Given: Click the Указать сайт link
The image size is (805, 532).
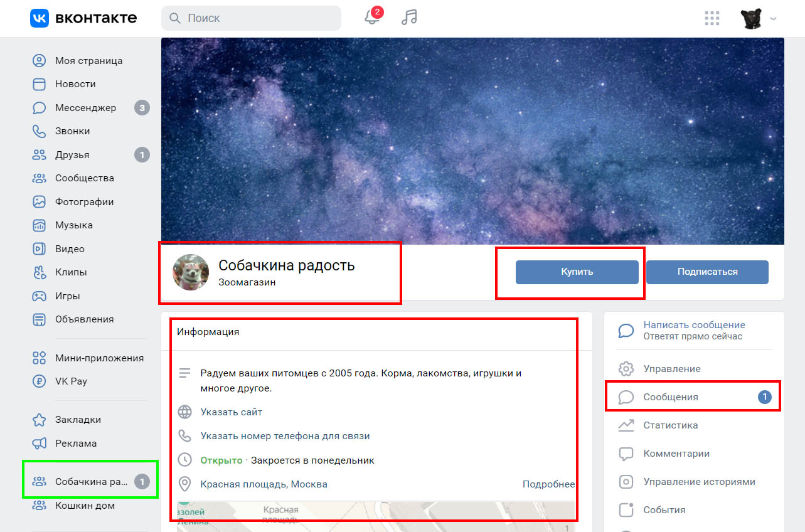Looking at the screenshot, I should (232, 412).
